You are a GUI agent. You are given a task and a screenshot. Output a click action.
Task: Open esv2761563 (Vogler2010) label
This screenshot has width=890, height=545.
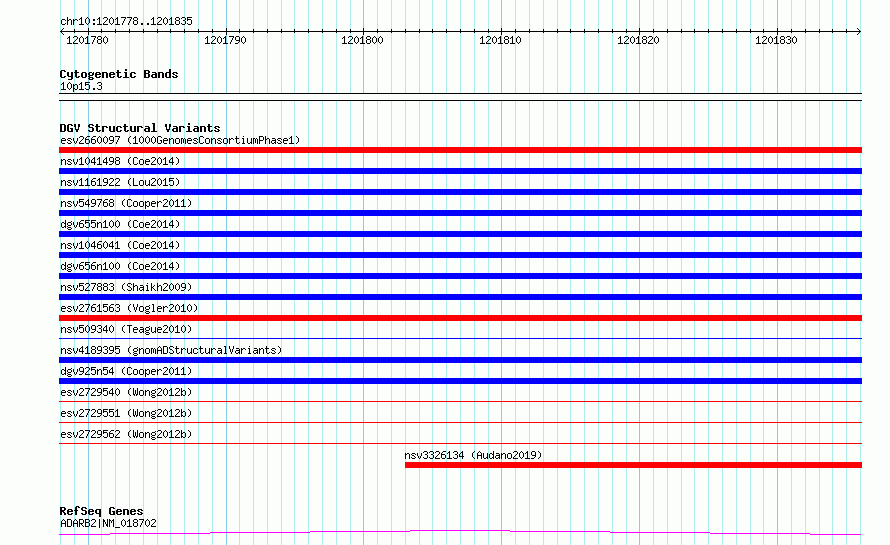click(129, 308)
